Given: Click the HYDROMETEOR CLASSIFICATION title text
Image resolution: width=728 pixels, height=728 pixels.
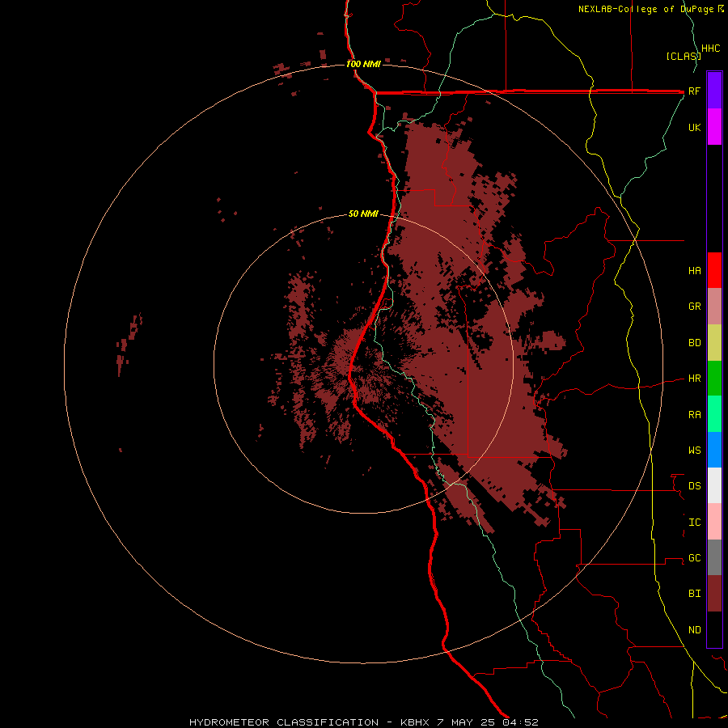Looking at the screenshot, I should [x=284, y=722].
